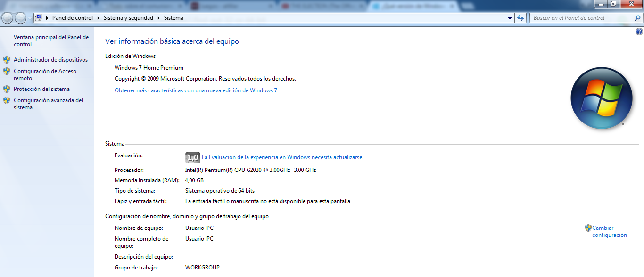Open Protección del sistema link
644x277 pixels.
(x=41, y=89)
